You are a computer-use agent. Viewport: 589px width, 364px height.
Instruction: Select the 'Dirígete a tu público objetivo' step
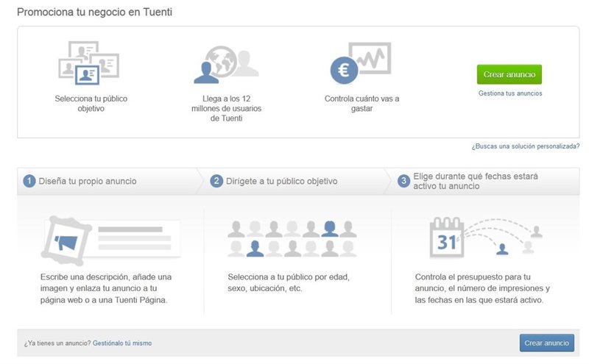pyautogui.click(x=282, y=181)
